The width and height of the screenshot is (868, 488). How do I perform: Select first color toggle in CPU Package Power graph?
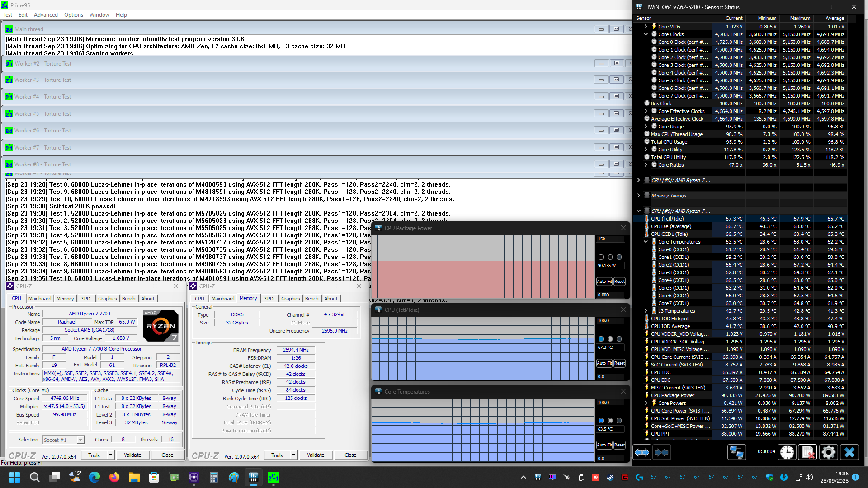pyautogui.click(x=601, y=257)
